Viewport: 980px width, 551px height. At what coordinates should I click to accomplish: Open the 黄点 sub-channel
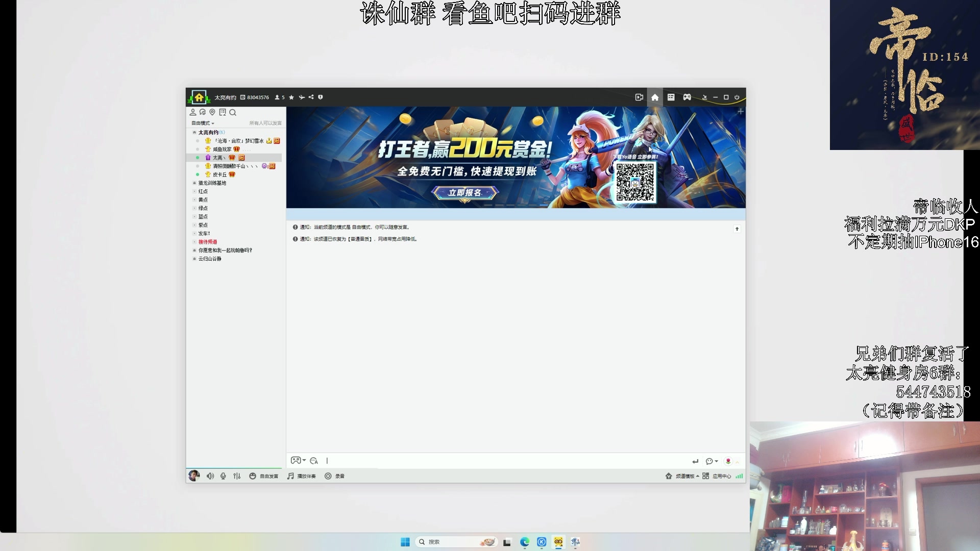(203, 200)
